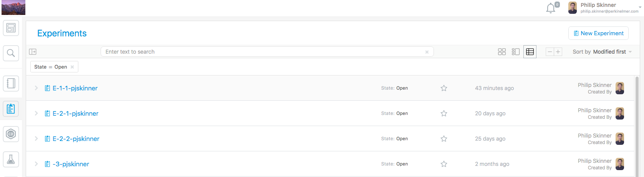Remove the State = Open filter
The height and width of the screenshot is (177, 644).
[72, 67]
